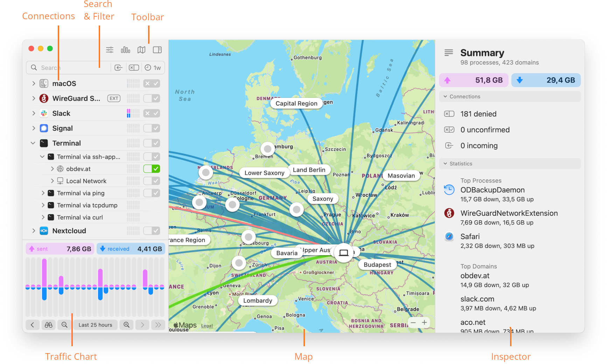
Task: Click the ODBackupDaemon clock icon
Action: pyautogui.click(x=449, y=190)
